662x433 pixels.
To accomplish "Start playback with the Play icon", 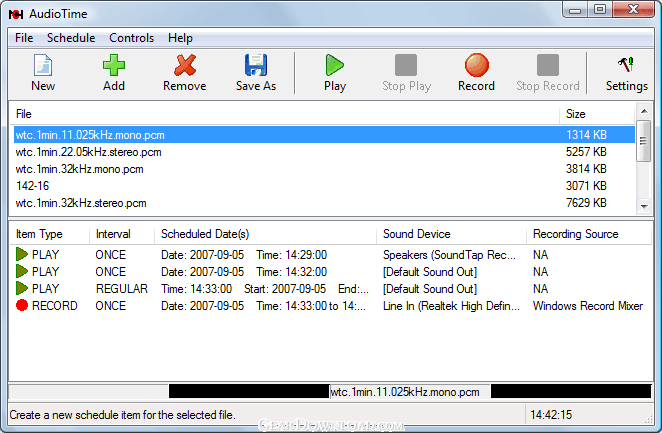I will (335, 65).
